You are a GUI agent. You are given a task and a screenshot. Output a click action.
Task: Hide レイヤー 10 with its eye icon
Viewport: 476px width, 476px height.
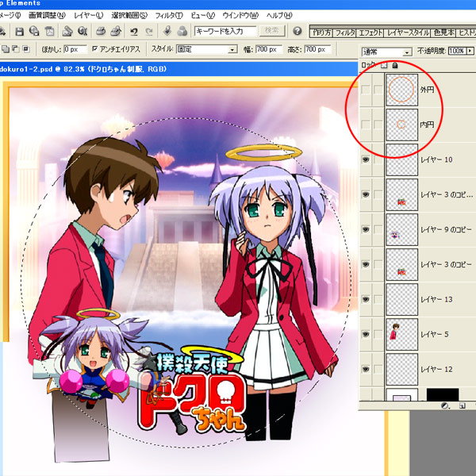[x=366, y=159]
